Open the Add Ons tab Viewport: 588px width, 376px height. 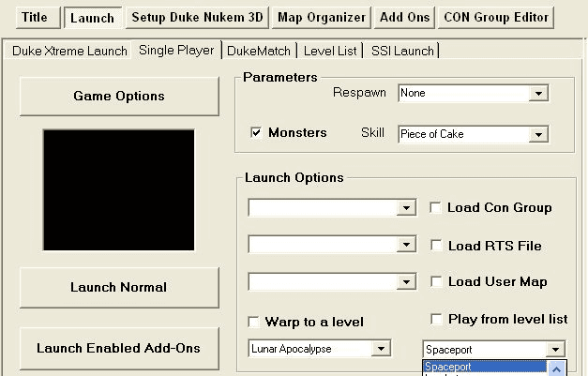404,18
